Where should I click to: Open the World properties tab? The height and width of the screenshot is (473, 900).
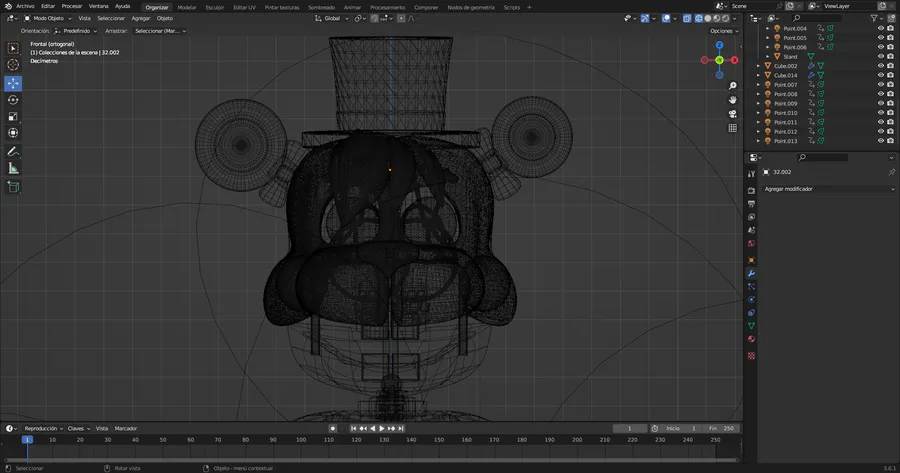751,243
